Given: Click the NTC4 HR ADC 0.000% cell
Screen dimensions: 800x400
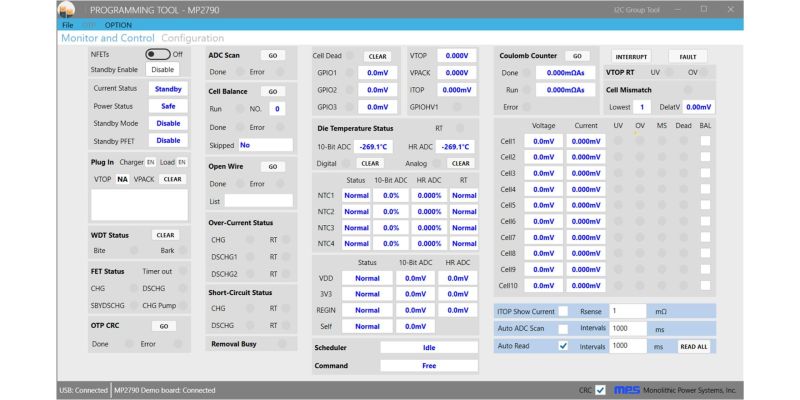Looking at the screenshot, I should 429,243.
